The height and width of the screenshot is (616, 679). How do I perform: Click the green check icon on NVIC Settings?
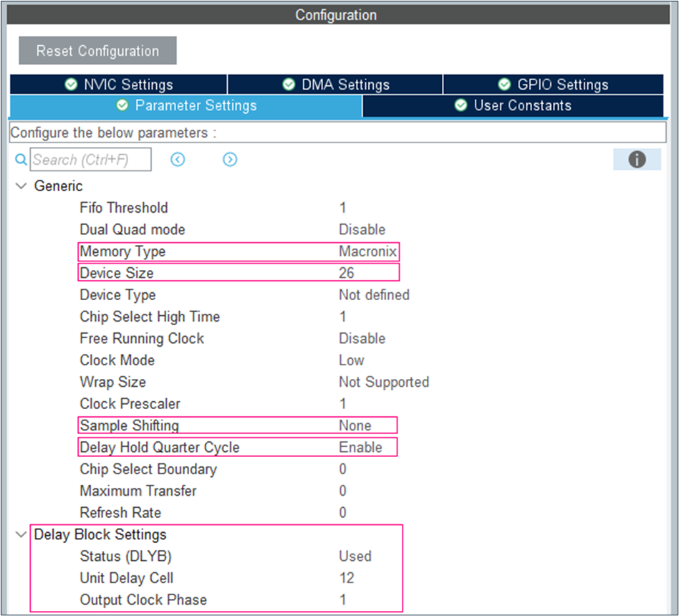click(72, 84)
